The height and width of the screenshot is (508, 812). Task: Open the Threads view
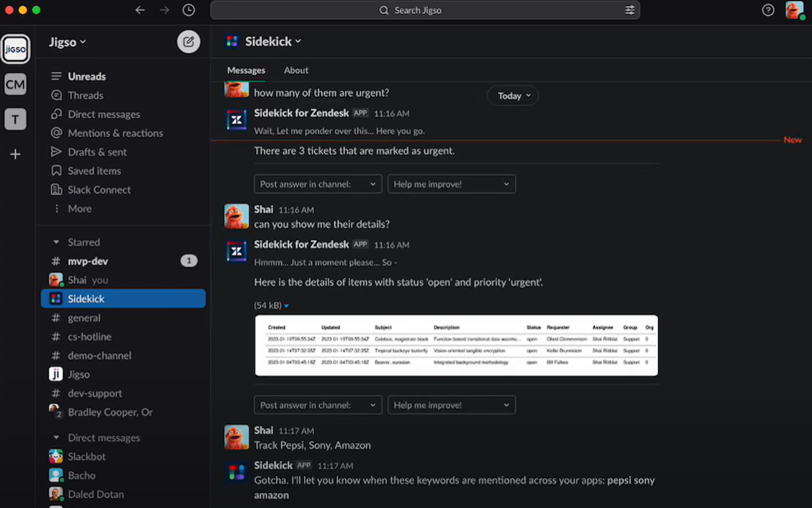85,95
